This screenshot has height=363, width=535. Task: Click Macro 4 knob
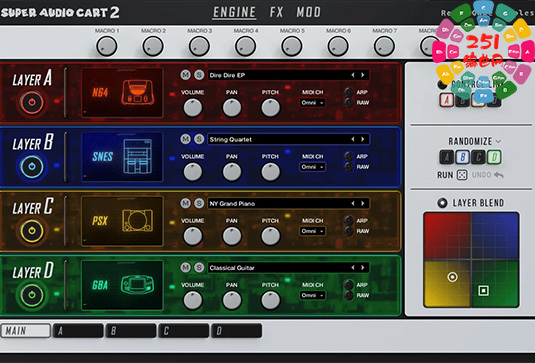pyautogui.click(x=245, y=46)
